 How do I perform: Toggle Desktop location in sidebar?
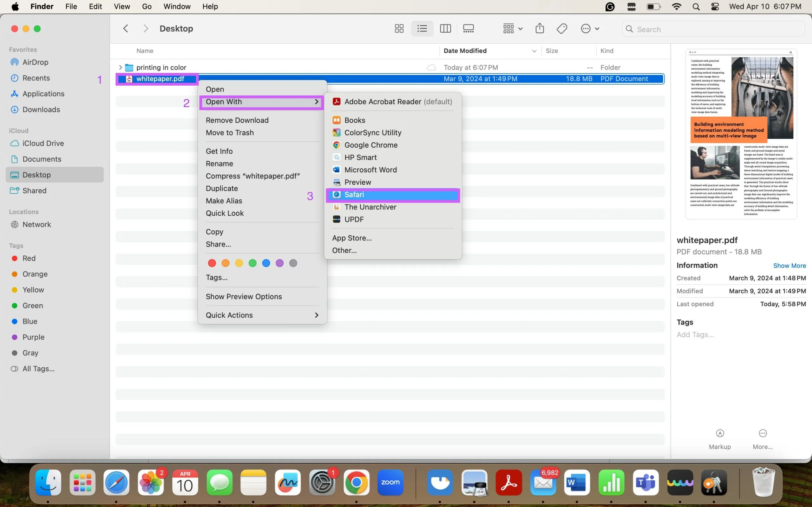[x=36, y=174]
